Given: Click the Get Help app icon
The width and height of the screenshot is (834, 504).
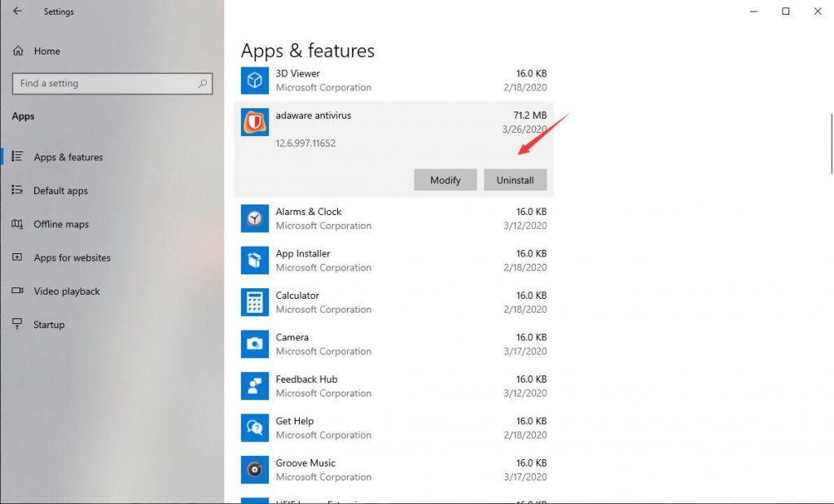Looking at the screenshot, I should click(255, 428).
